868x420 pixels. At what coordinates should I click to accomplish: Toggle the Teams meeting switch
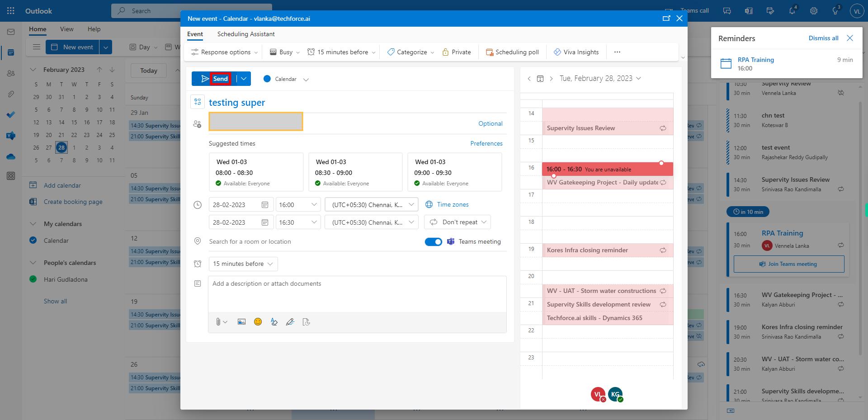(x=434, y=242)
